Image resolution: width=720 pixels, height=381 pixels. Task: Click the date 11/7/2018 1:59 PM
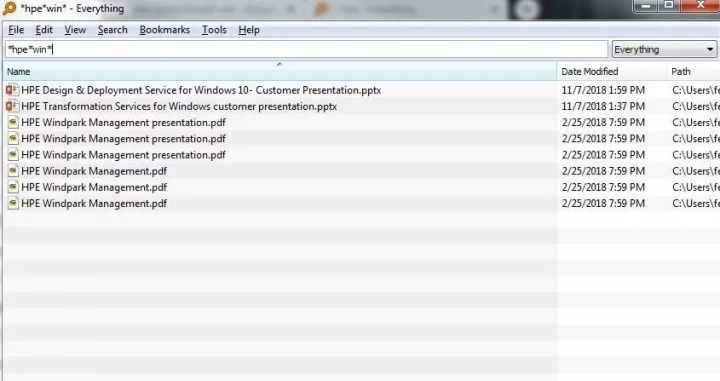pos(603,90)
